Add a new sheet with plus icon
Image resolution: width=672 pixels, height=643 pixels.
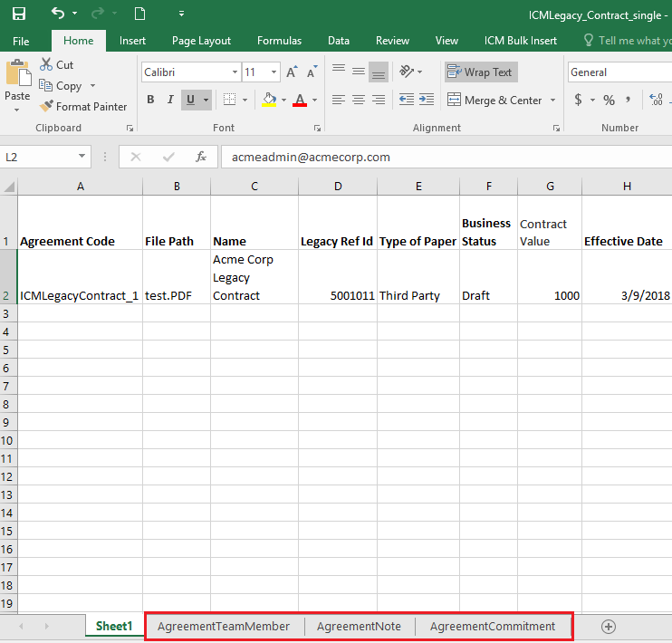click(609, 627)
